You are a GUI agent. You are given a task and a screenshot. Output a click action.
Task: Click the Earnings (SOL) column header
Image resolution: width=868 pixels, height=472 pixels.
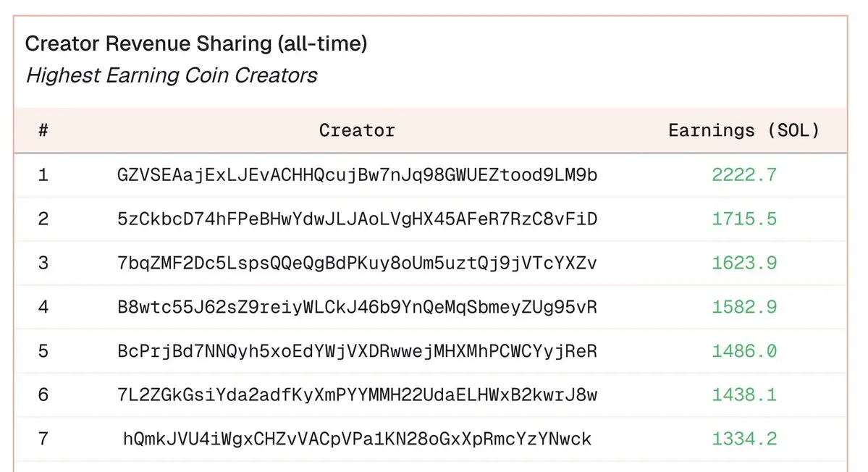click(x=743, y=130)
